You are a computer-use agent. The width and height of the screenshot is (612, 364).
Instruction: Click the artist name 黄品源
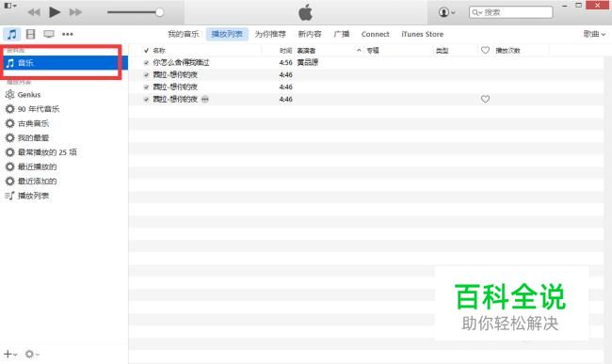308,62
